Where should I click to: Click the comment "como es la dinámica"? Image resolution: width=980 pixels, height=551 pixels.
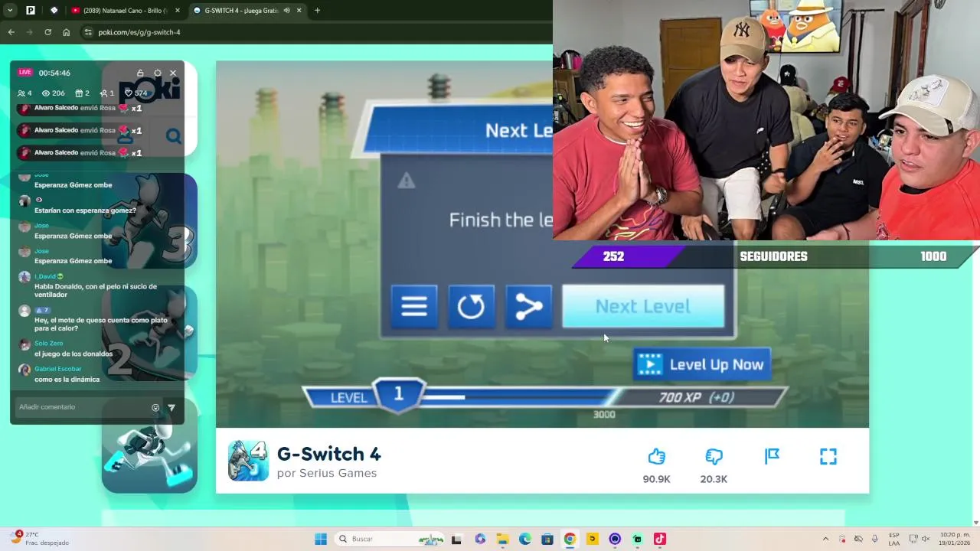(67, 380)
